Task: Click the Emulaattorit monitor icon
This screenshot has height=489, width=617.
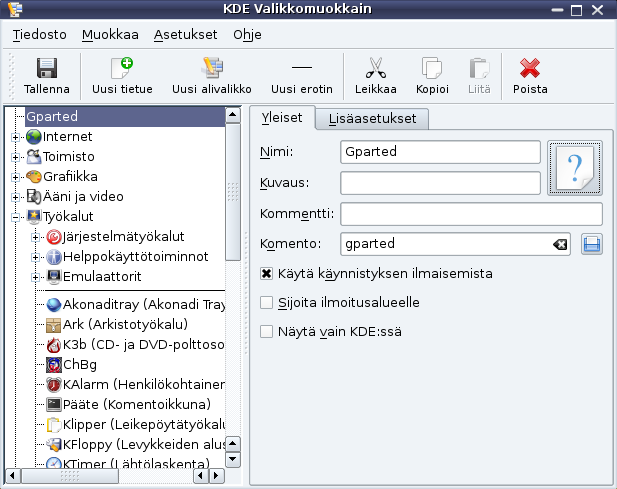Action: (54, 277)
